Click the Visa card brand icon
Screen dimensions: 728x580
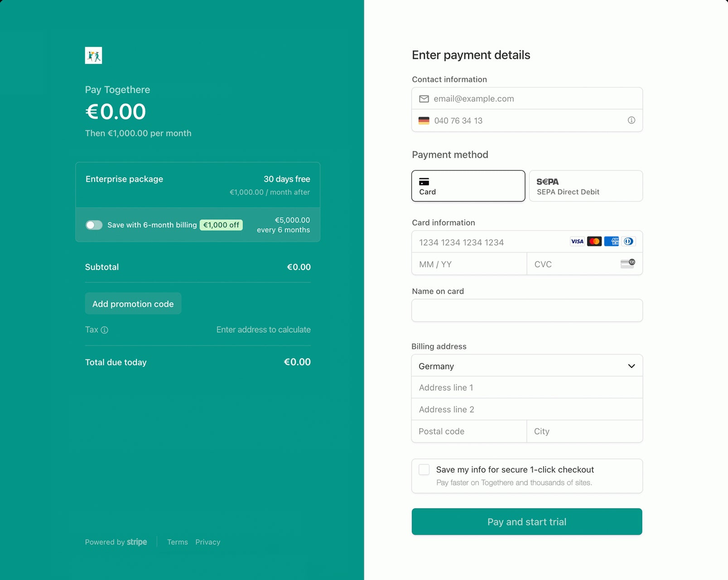(x=577, y=242)
